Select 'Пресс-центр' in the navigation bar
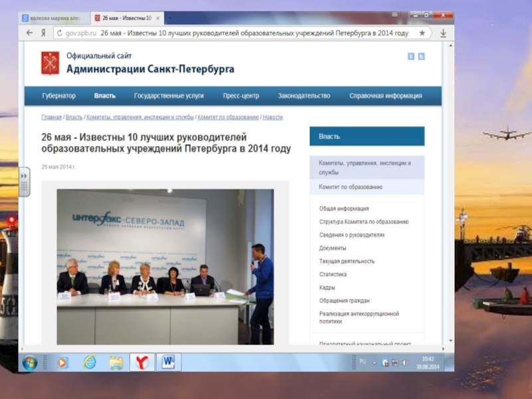This screenshot has width=532, height=399. click(241, 96)
